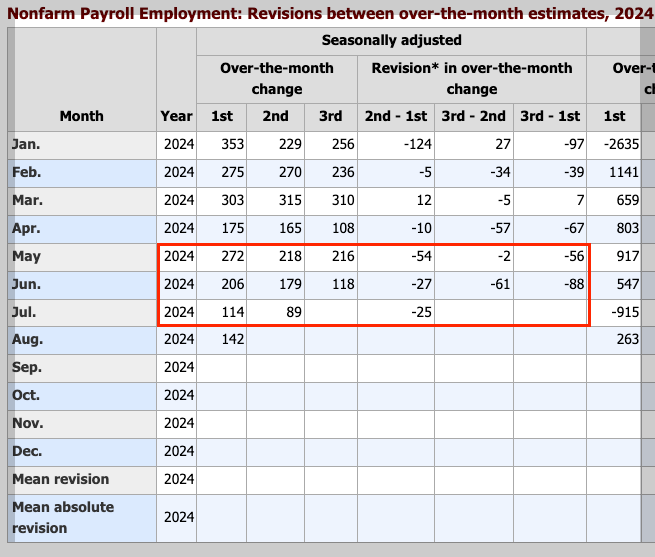Click March's second estimate 315

290,200
